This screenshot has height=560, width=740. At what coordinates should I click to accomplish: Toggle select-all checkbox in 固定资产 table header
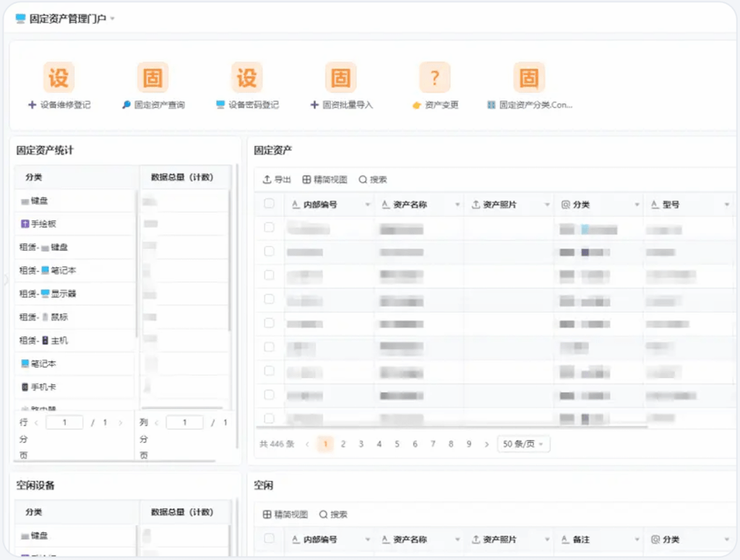269,204
